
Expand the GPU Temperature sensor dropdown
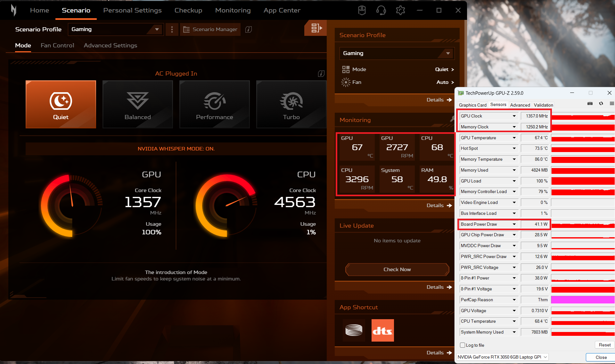[x=514, y=138]
